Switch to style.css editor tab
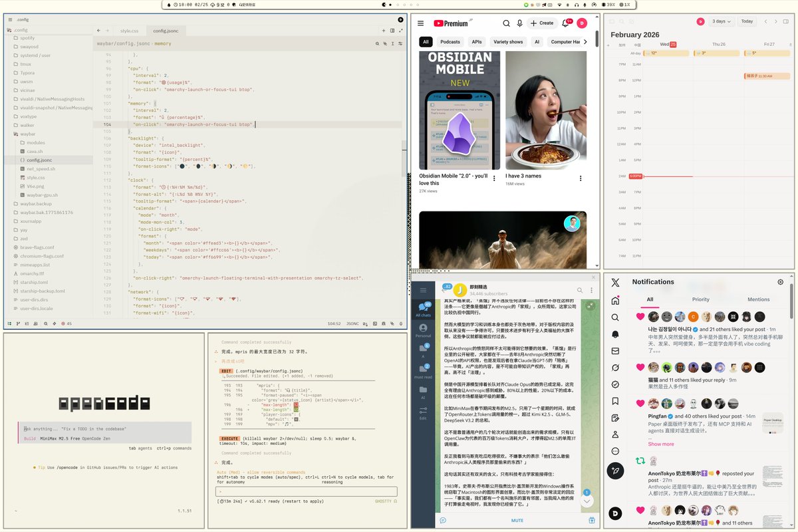The image size is (798, 532). tap(130, 31)
